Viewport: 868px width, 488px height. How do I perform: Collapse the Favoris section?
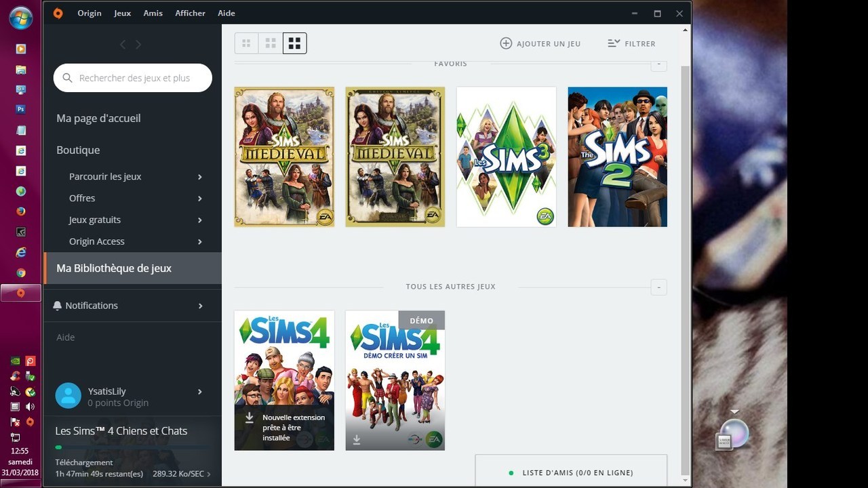[658, 65]
